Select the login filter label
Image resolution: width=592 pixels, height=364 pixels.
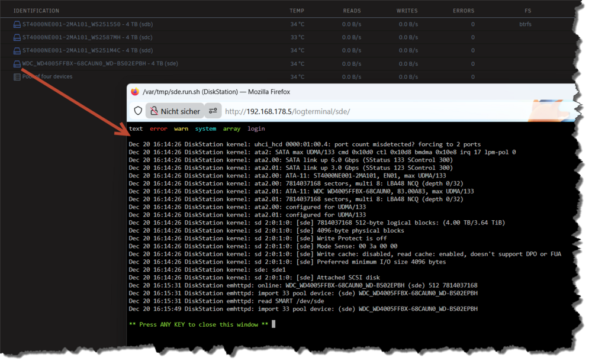pos(256,129)
